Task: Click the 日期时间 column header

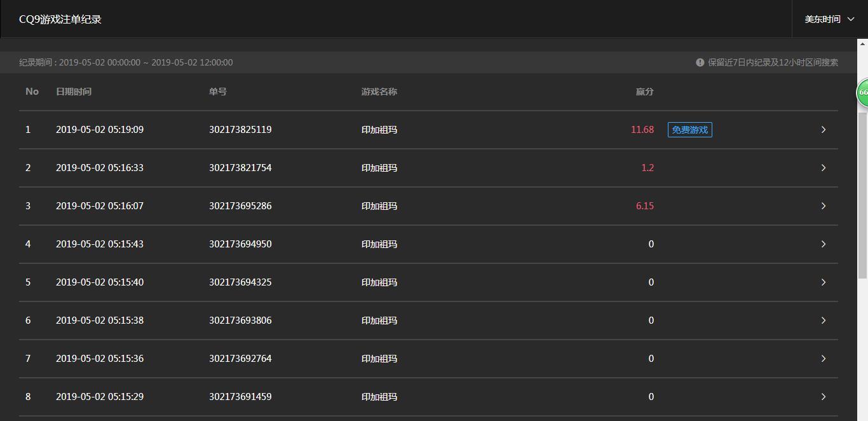Action: click(74, 92)
